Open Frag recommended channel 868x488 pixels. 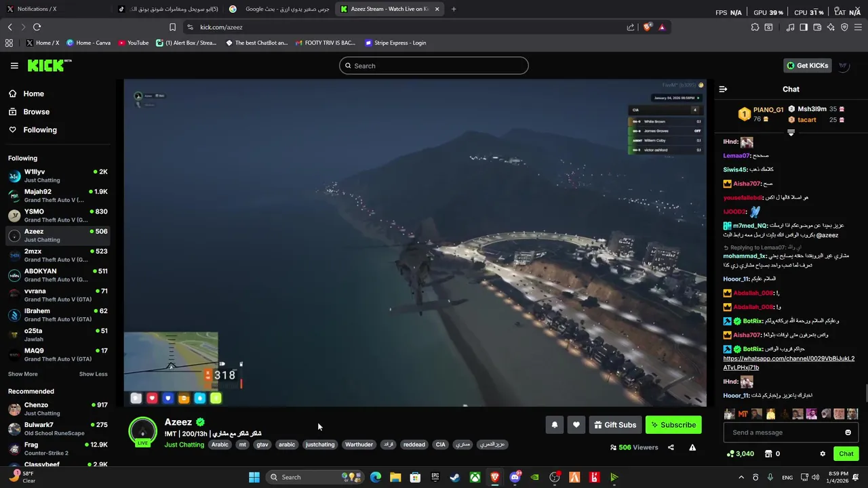(58, 449)
